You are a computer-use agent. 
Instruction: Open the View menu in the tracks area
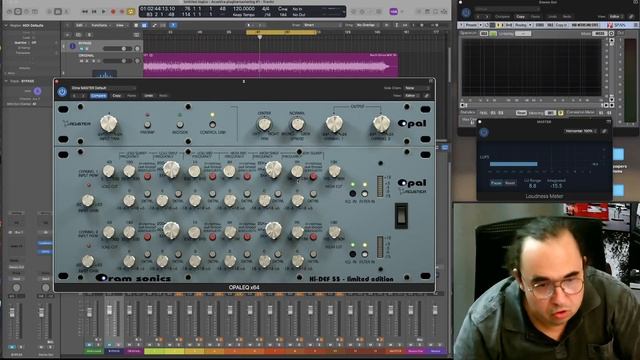pyautogui.click(x=121, y=25)
